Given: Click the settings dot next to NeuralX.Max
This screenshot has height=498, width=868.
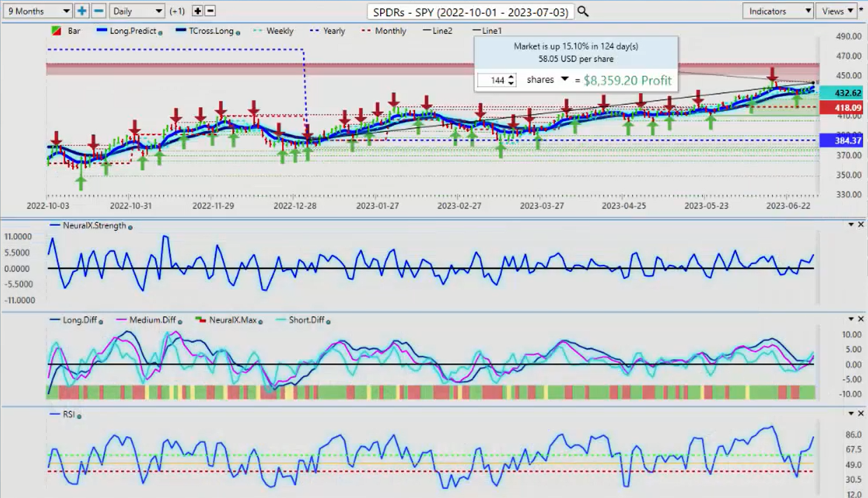Looking at the screenshot, I should (260, 322).
